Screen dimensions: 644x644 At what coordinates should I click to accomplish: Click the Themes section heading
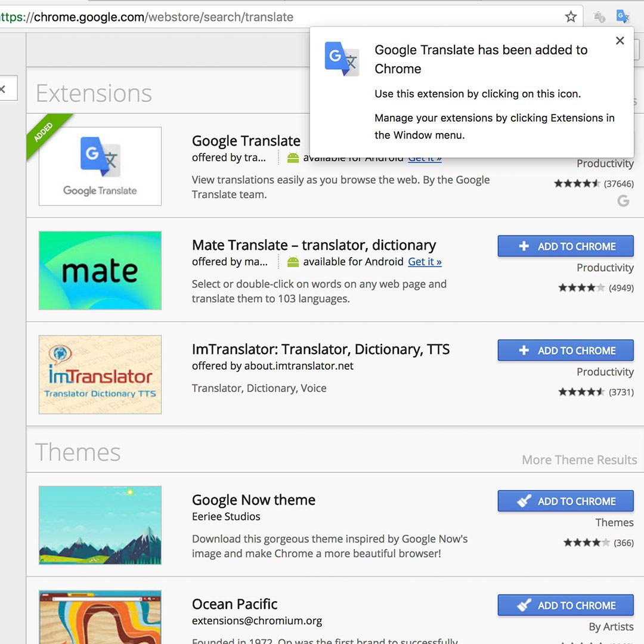[x=78, y=452]
